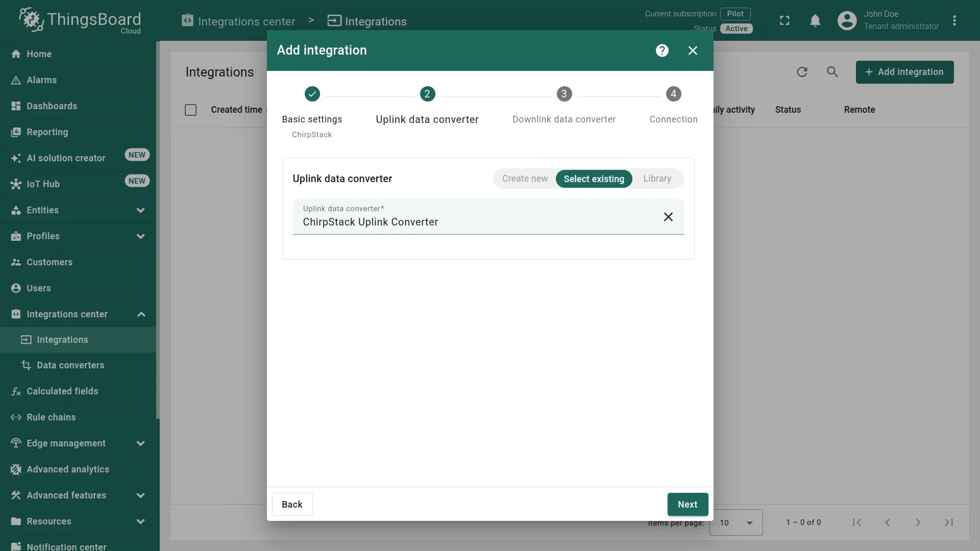980x551 pixels.
Task: Click the Reporting icon in sidebar
Action: 16,132
